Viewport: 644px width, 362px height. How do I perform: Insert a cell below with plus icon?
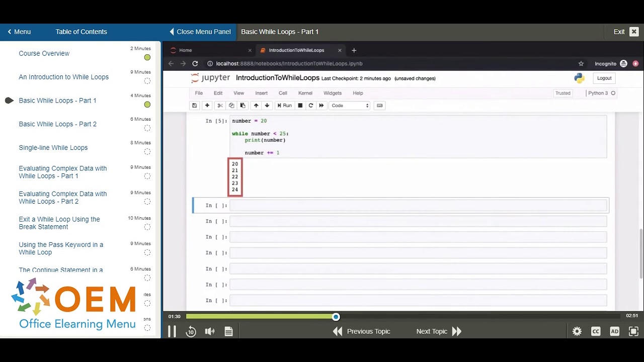coord(207,106)
